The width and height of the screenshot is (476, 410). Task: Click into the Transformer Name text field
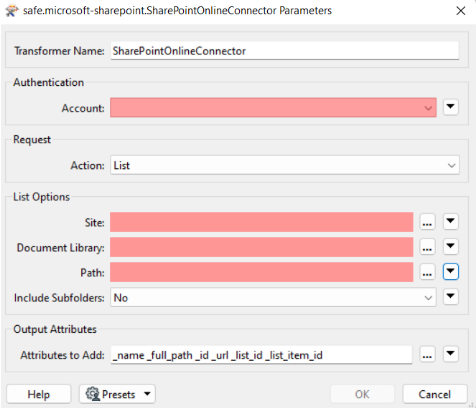coord(285,51)
